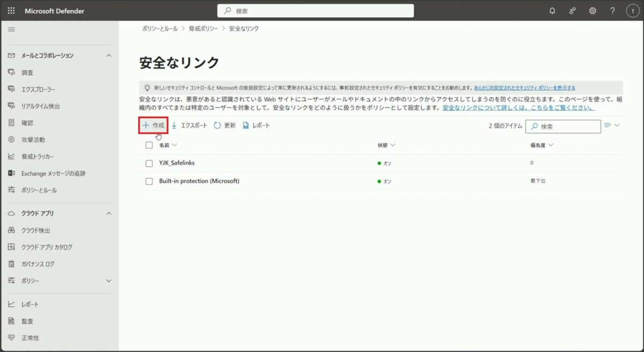Screen dimensions: 644x352
Task: Click the item list 検索 field
Action: [563, 126]
